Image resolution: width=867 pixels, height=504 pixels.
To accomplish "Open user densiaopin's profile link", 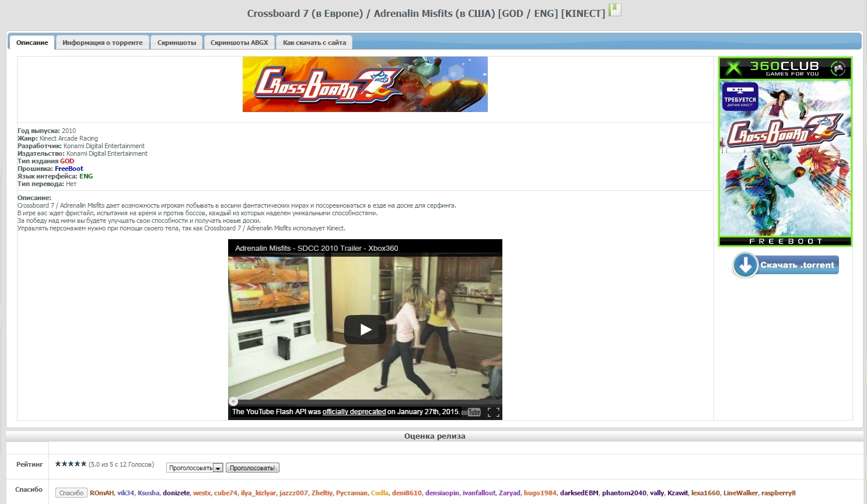I will 442,493.
